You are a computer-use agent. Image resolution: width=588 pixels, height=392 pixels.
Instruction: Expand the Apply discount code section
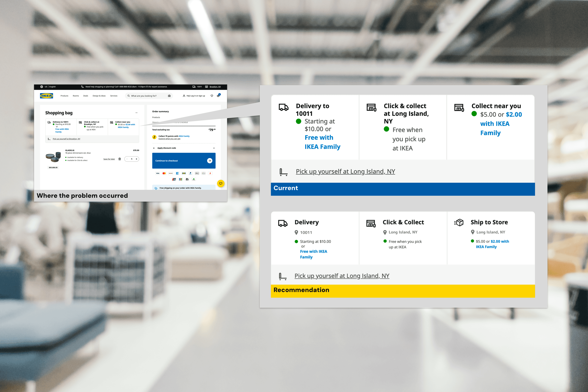(x=167, y=148)
